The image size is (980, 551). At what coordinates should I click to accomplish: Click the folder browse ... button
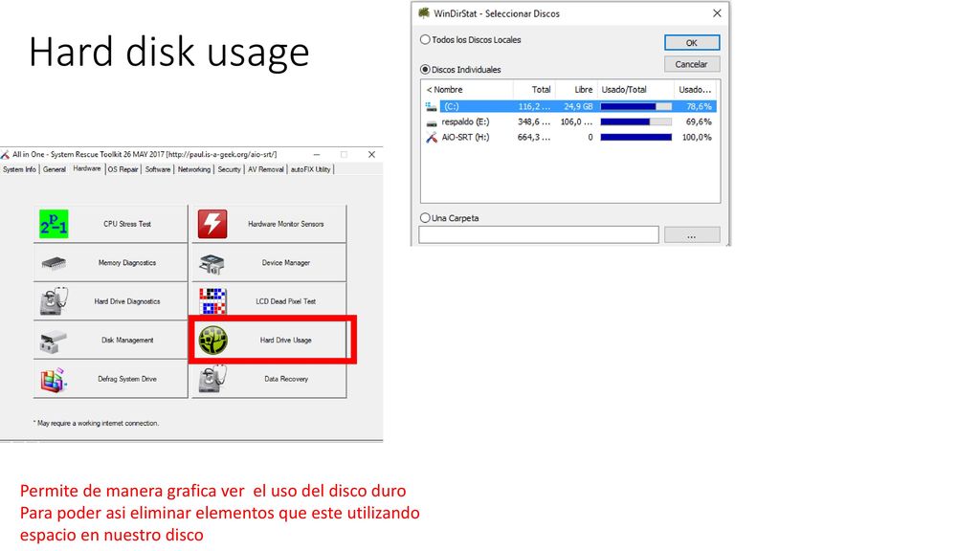pos(692,235)
